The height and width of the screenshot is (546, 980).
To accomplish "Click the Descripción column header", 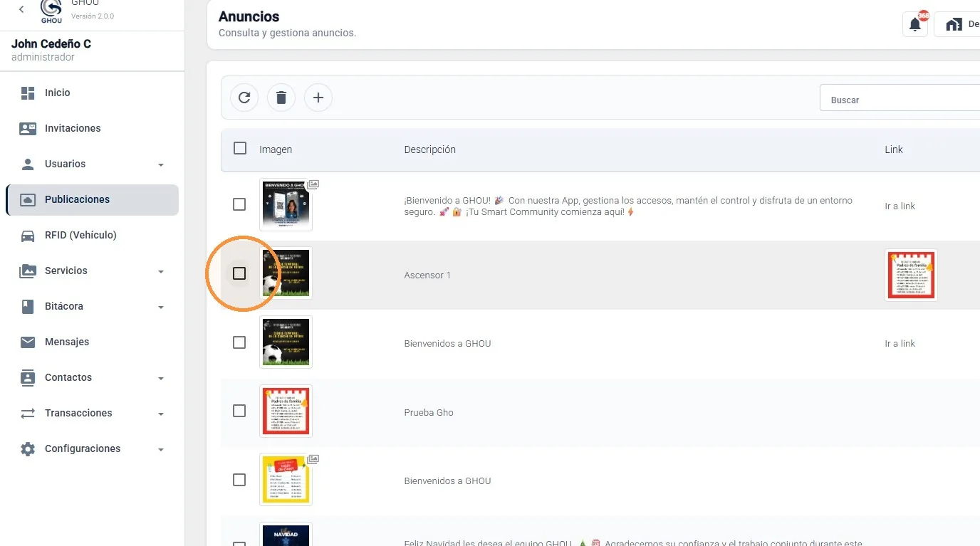I will pos(429,149).
